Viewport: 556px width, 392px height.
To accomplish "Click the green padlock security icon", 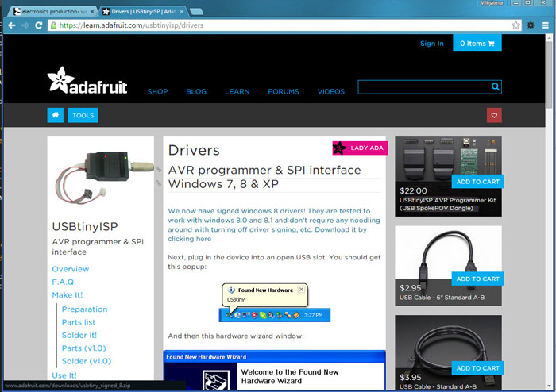I will pyautogui.click(x=53, y=25).
